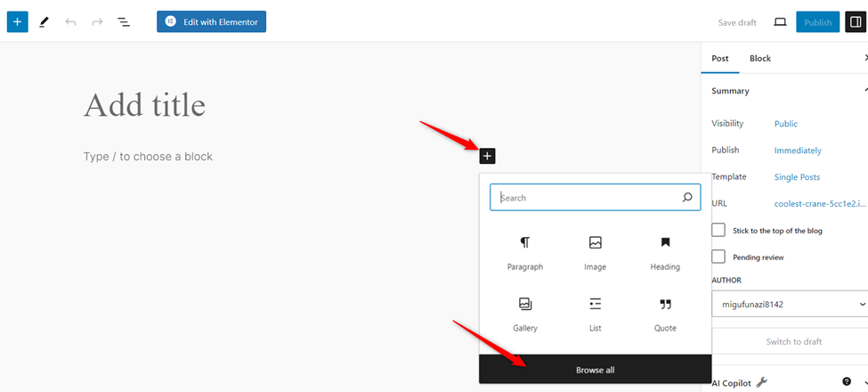The height and width of the screenshot is (392, 868).
Task: Click the AUTHOR label text
Action: tap(726, 280)
